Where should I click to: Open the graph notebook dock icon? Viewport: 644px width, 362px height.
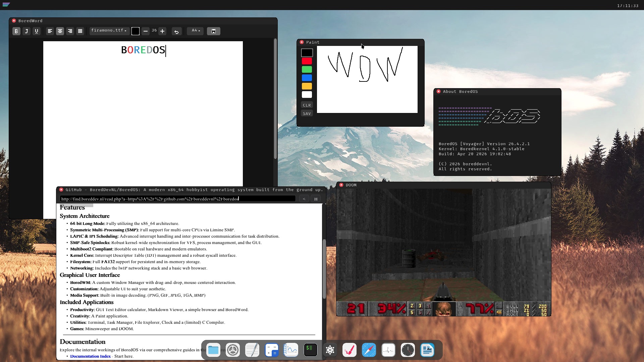(291, 350)
